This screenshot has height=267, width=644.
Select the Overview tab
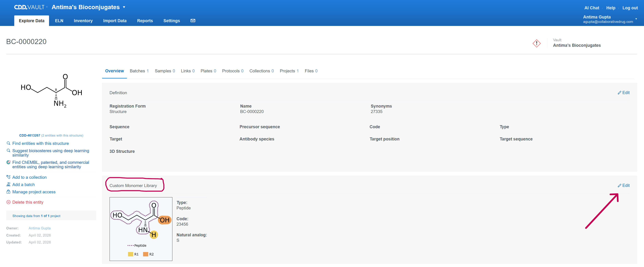point(114,71)
